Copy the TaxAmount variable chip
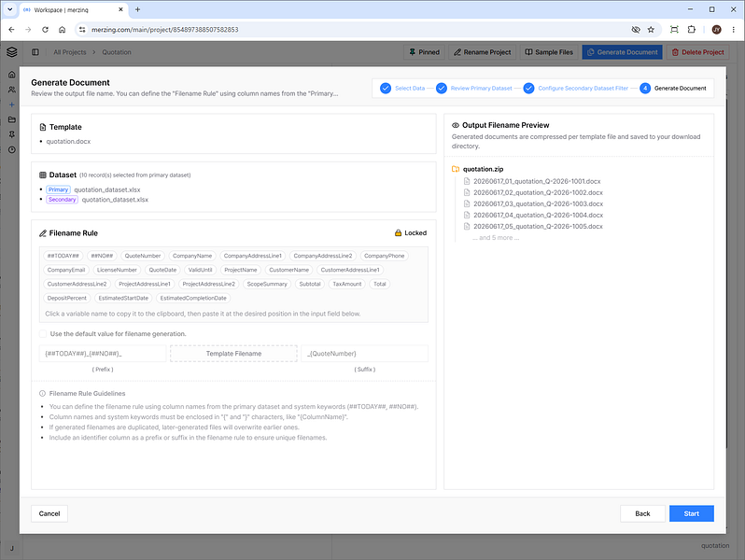Viewport: 745px width, 560px height. [347, 284]
